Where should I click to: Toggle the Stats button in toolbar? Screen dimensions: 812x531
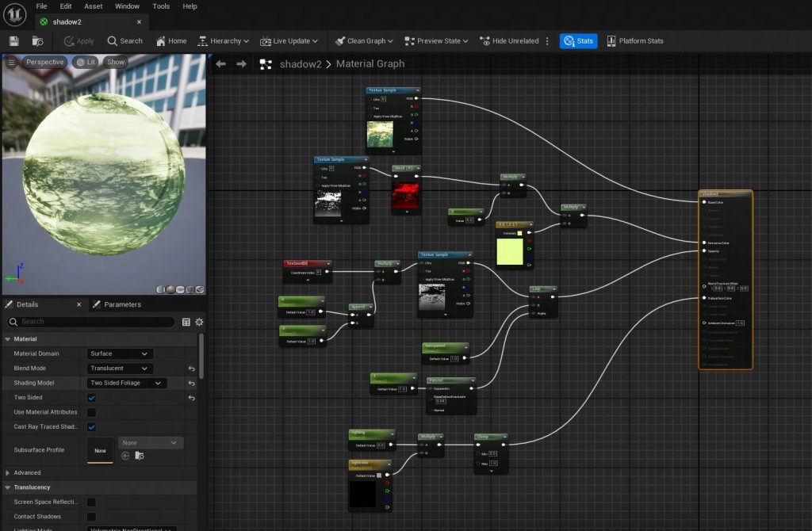click(x=578, y=41)
